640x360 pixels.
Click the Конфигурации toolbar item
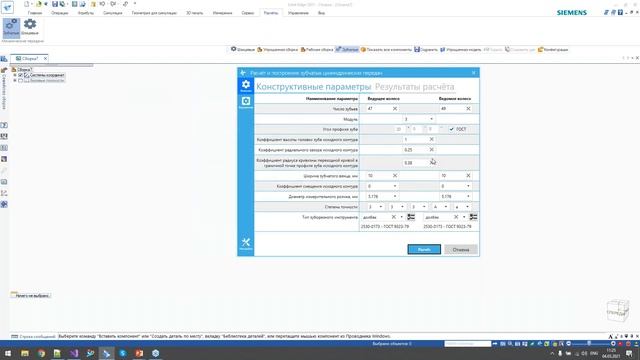(553, 50)
